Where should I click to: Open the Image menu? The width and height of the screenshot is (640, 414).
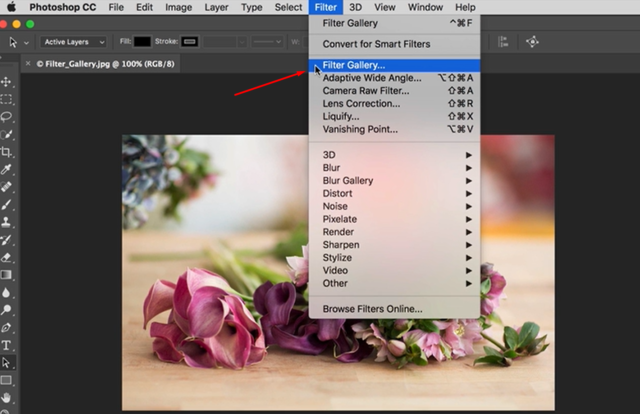(178, 7)
